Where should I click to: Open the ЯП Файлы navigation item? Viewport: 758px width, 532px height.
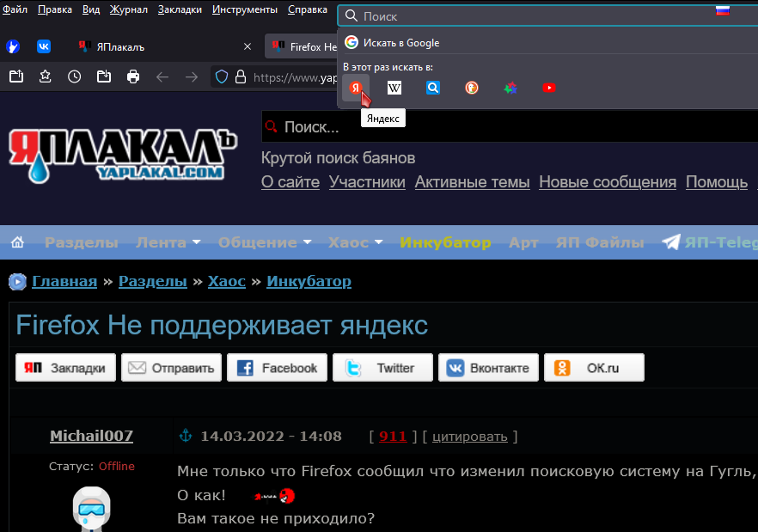point(600,242)
